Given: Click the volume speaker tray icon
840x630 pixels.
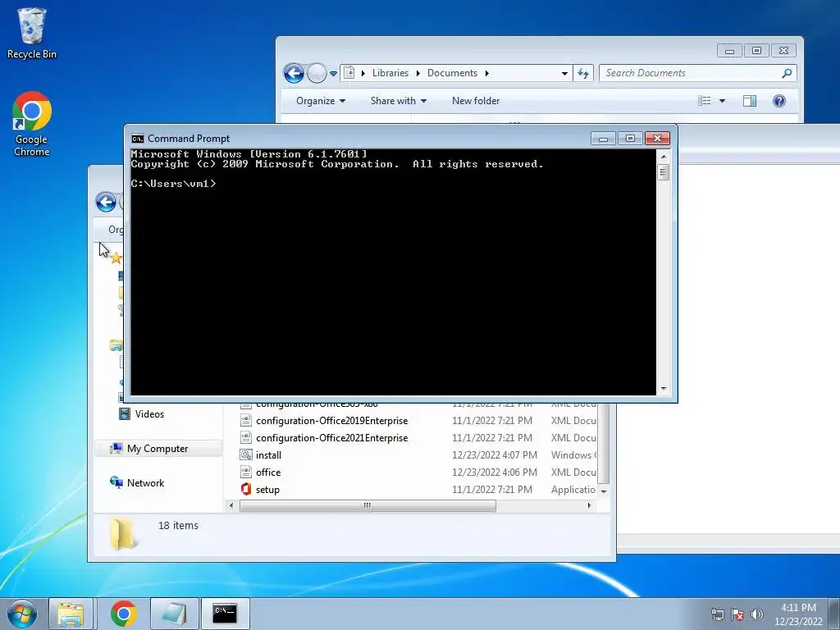Looking at the screenshot, I should (756, 614).
